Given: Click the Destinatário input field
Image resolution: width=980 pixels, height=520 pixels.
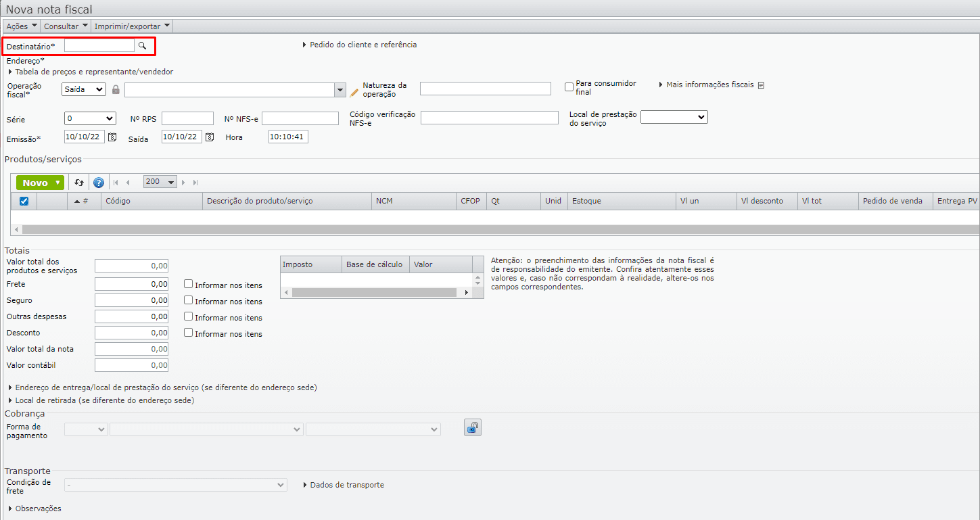Looking at the screenshot, I should 99,45.
